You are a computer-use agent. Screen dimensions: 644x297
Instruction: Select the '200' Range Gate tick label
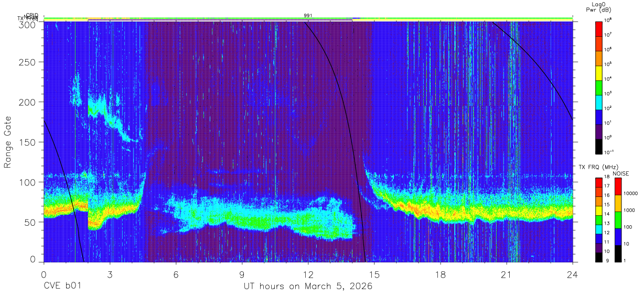point(28,102)
